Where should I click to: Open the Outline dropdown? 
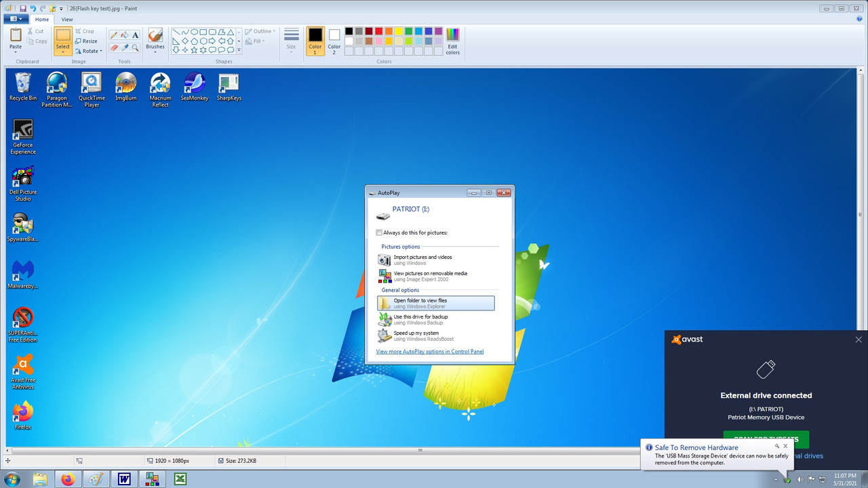pyautogui.click(x=260, y=30)
